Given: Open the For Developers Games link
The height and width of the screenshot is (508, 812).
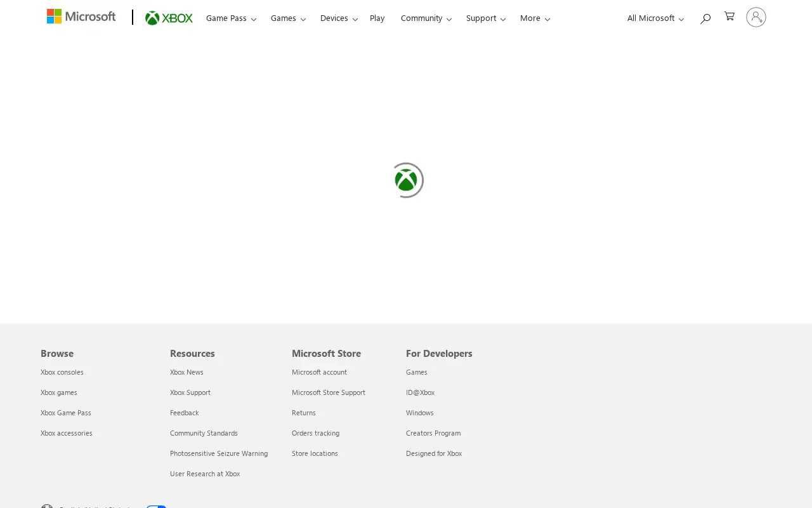Looking at the screenshot, I should pyautogui.click(x=417, y=372).
